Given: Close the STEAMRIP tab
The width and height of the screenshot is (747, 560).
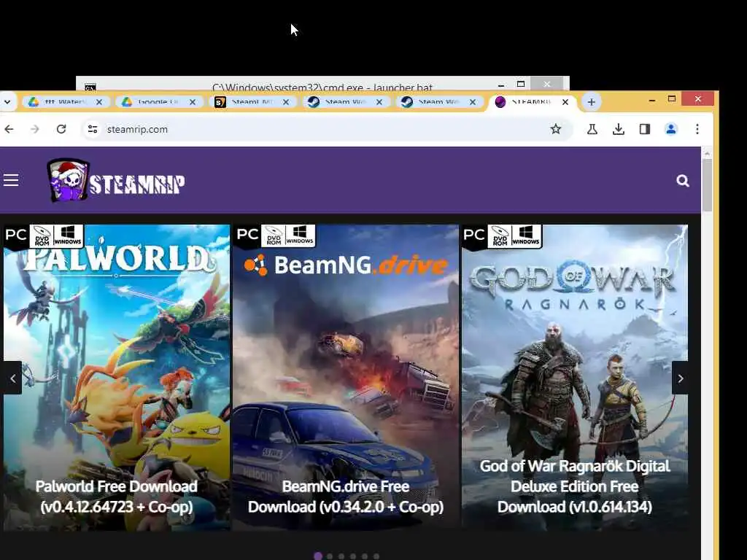Looking at the screenshot, I should 565,102.
